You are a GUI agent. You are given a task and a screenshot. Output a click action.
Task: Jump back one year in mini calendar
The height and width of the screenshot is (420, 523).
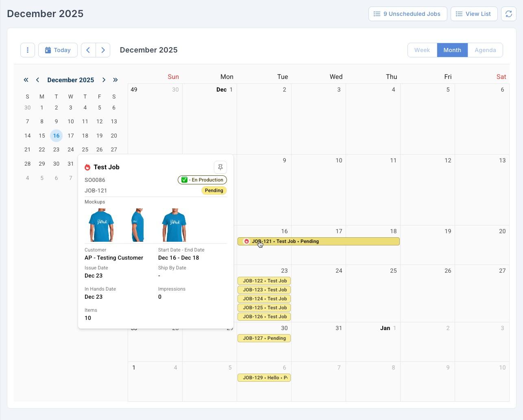click(x=26, y=80)
